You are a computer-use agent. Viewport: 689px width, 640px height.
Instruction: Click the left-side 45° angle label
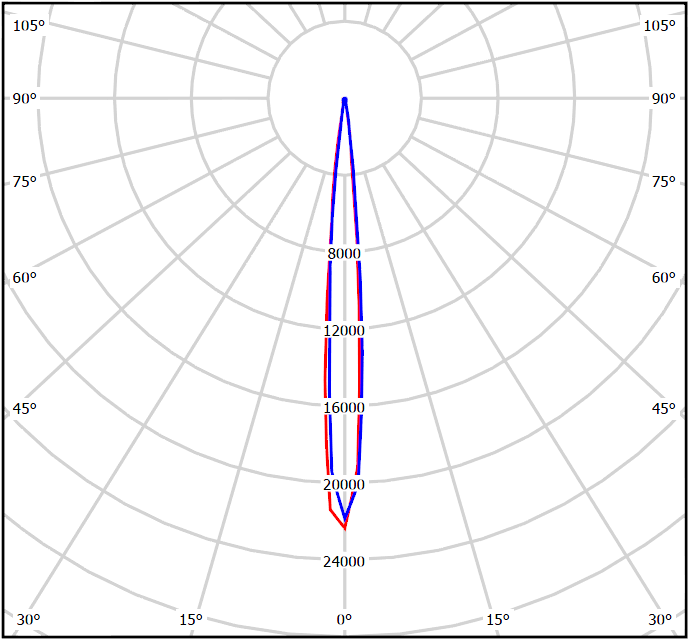[24, 409]
